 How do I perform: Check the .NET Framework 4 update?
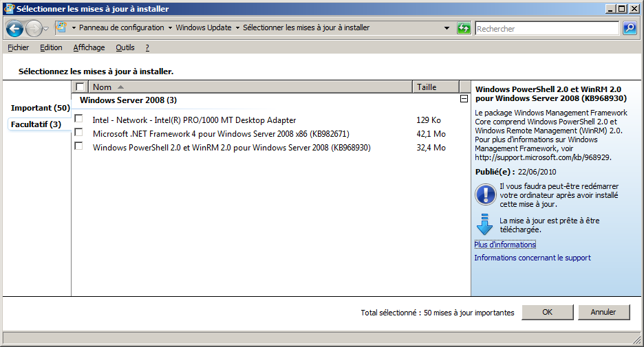(x=79, y=133)
